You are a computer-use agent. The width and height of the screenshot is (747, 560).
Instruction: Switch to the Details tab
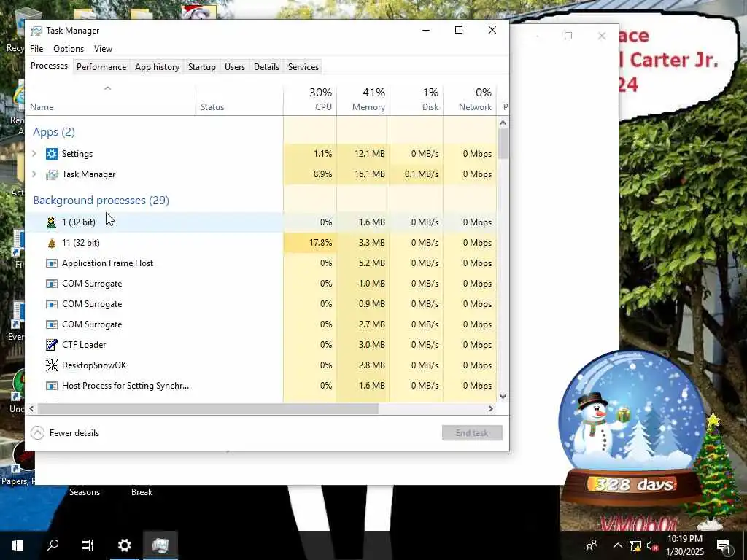pyautogui.click(x=267, y=67)
